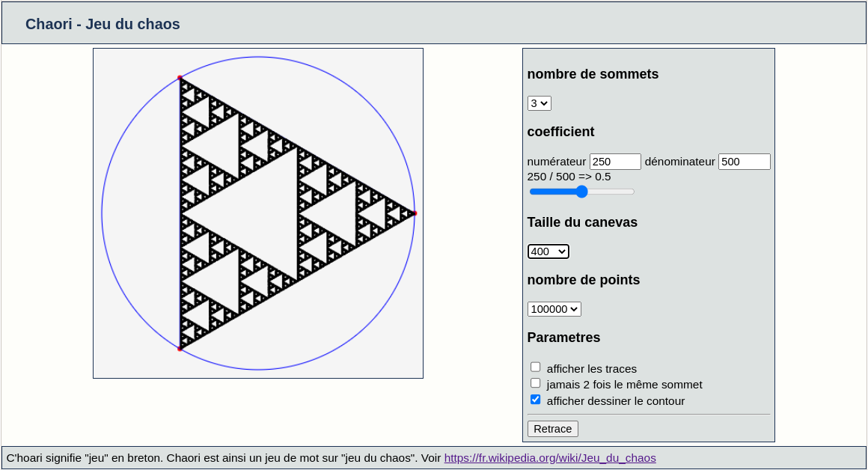Click the red vertex at triangle's top-left corner
The image size is (868, 470).
[180, 77]
